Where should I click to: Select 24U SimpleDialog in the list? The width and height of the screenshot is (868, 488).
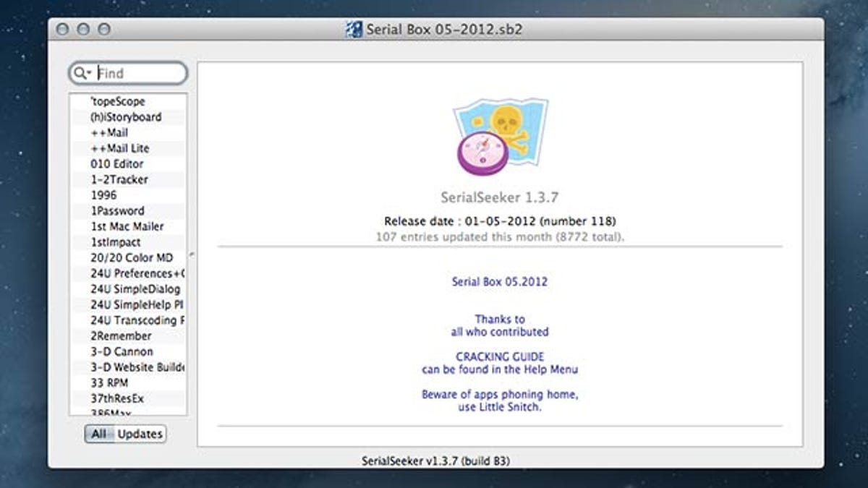click(127, 289)
